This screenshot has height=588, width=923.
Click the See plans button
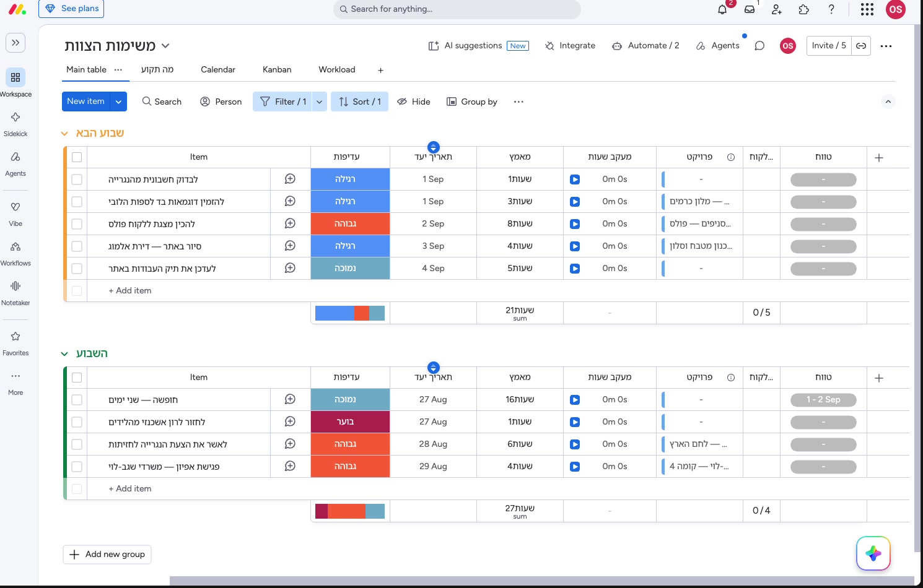71,9
